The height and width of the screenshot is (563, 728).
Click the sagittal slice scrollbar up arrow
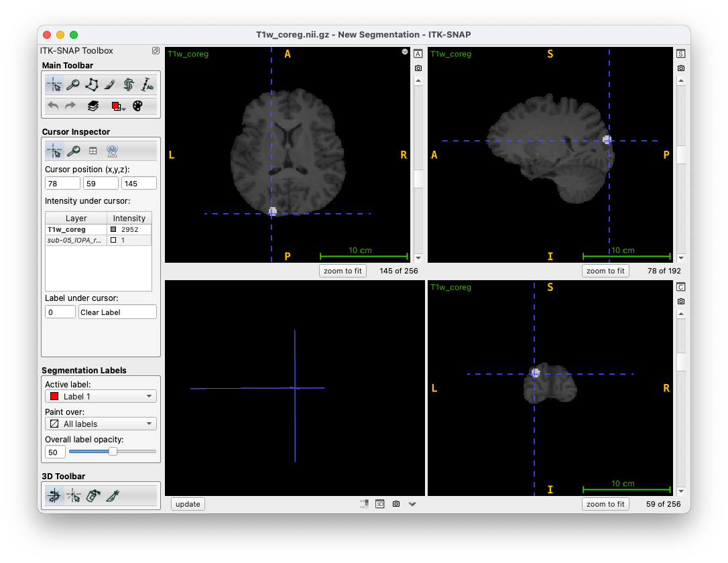coord(681,80)
